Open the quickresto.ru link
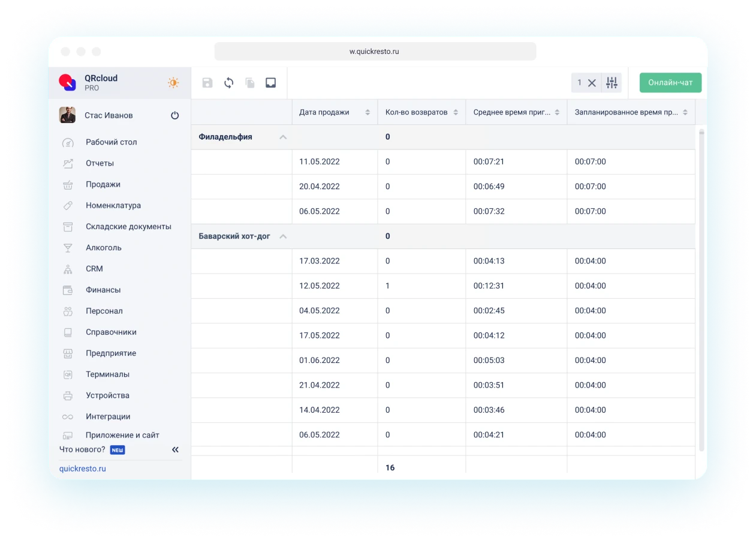 pyautogui.click(x=83, y=469)
